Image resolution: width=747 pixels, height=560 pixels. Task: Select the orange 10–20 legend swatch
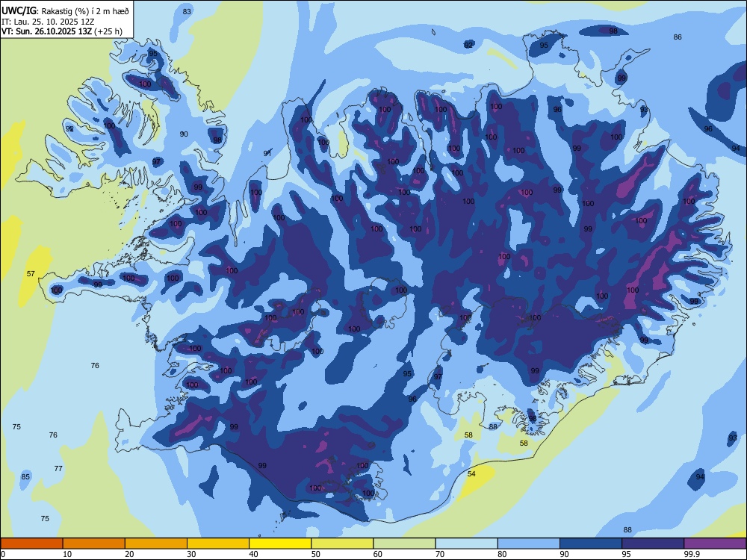tap(94, 544)
